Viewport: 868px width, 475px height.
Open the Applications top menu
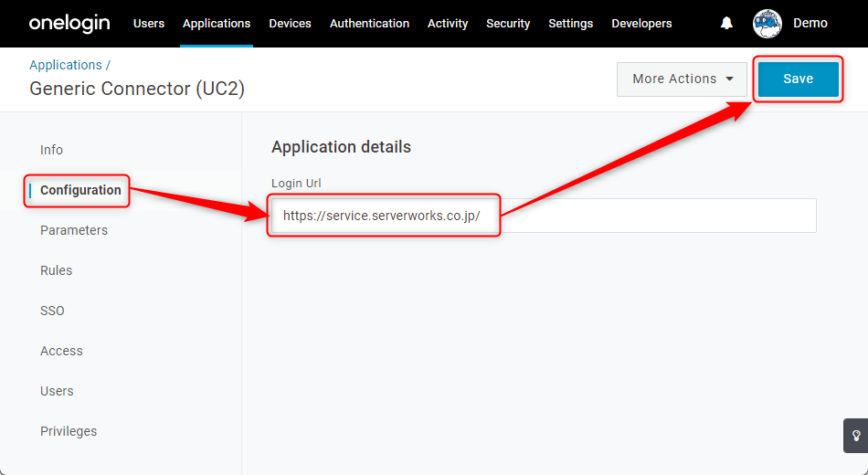[x=217, y=23]
